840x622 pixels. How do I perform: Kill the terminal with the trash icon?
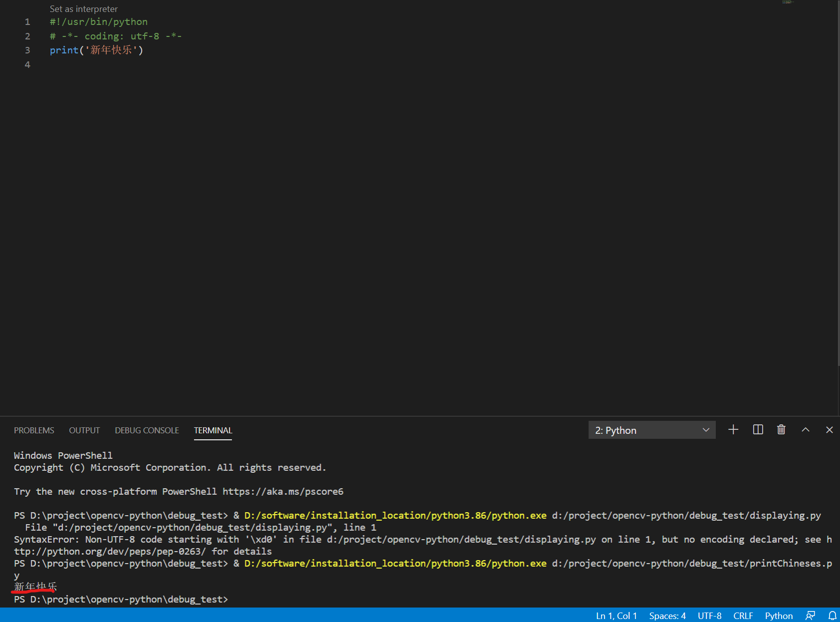(781, 429)
